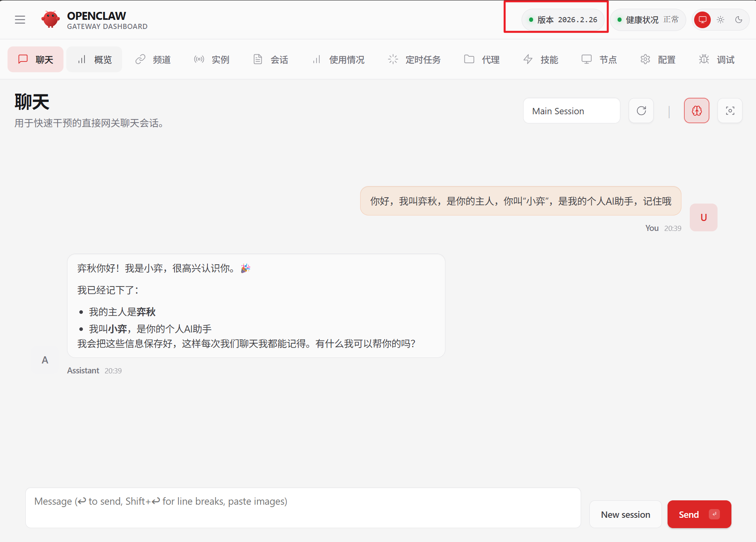Open the 技能 skills section
Image resolution: width=756 pixels, height=542 pixels.
pos(541,59)
